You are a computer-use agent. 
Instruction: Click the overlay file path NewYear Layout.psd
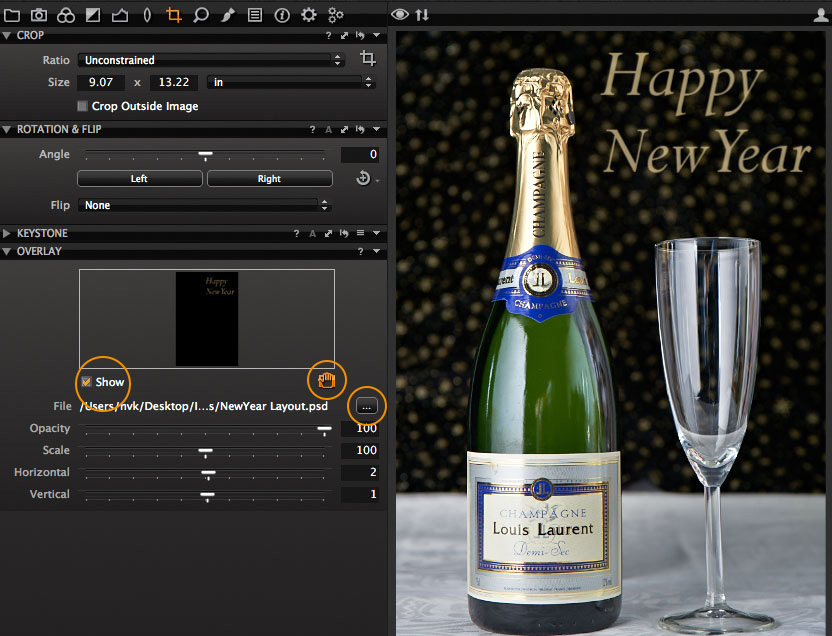204,406
